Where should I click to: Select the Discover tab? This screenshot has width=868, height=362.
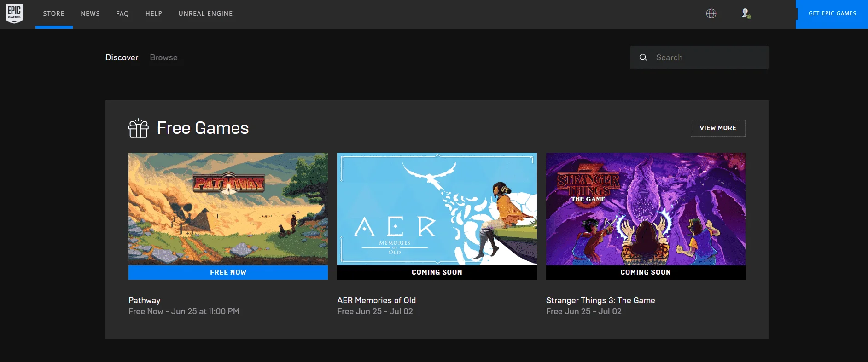122,57
